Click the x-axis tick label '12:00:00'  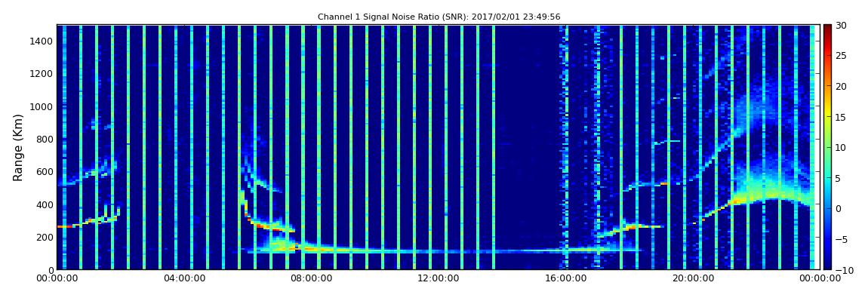pos(438,279)
